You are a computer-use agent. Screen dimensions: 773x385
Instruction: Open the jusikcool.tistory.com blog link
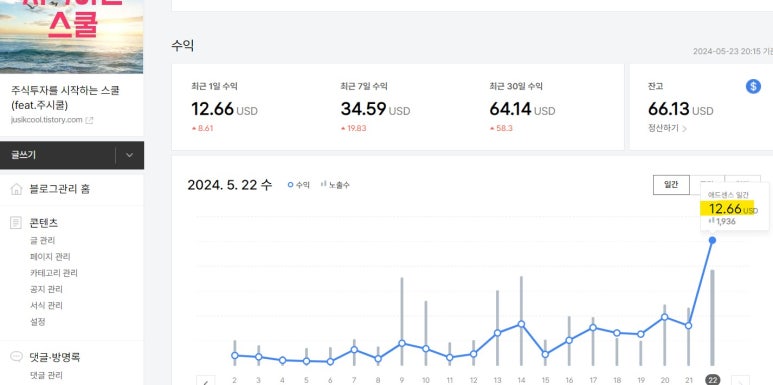pos(46,120)
